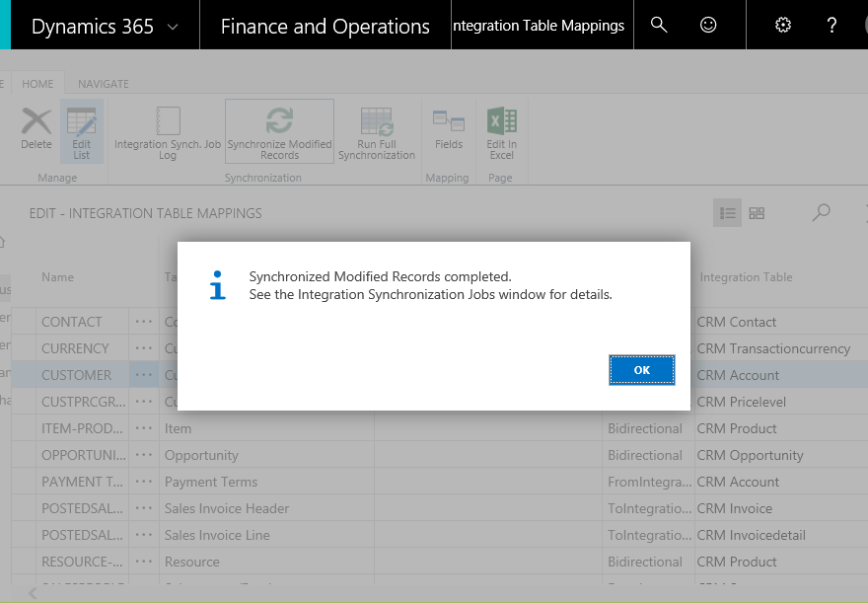The width and height of the screenshot is (868, 603).
Task: Click the left scroll arrow of horizontal scrollbar
Action: 33,593
